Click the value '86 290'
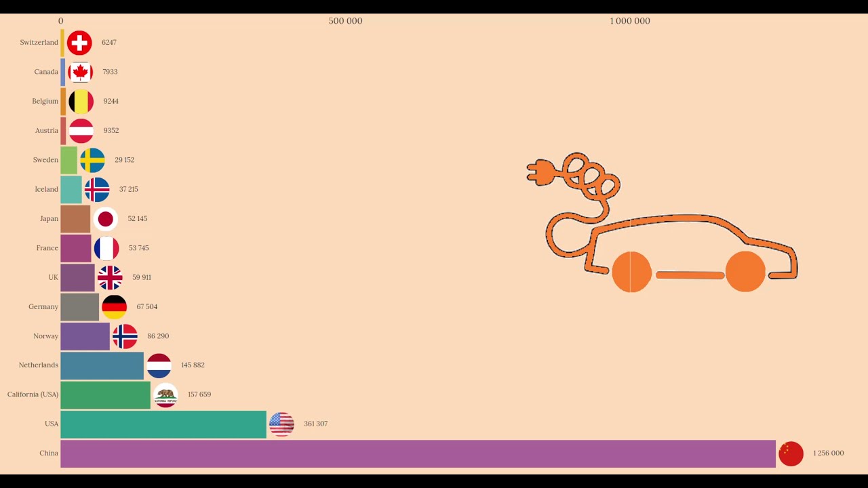Image resolution: width=868 pixels, height=488 pixels. pos(158,335)
